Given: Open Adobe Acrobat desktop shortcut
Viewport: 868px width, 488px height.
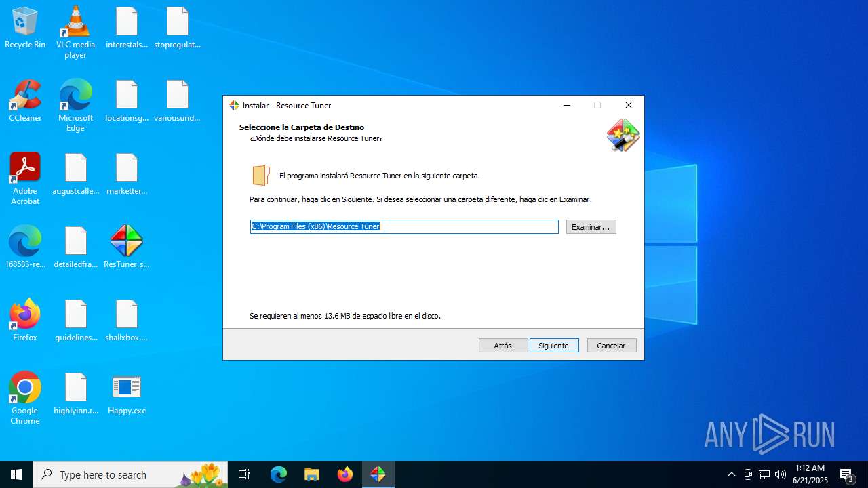Looking at the screenshot, I should [25, 179].
